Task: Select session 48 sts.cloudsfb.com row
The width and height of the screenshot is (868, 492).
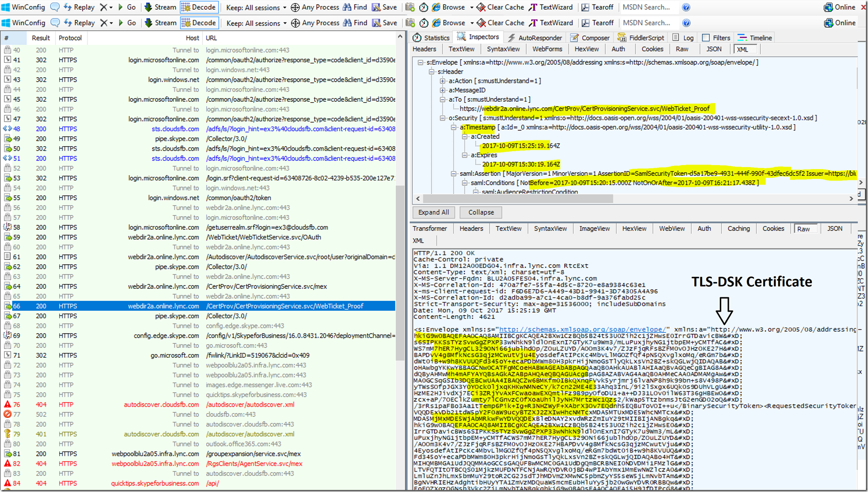Action: point(199,129)
